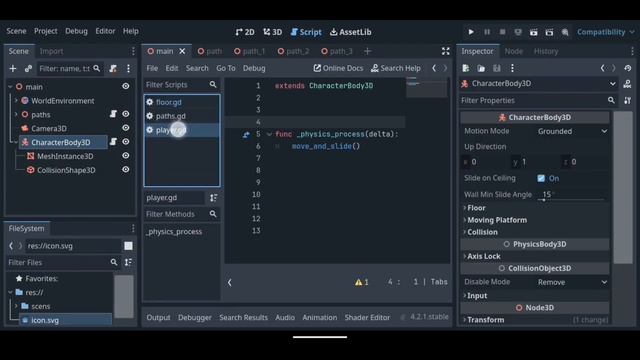
Task: Open the AssetLib workspace
Action: pos(351,32)
